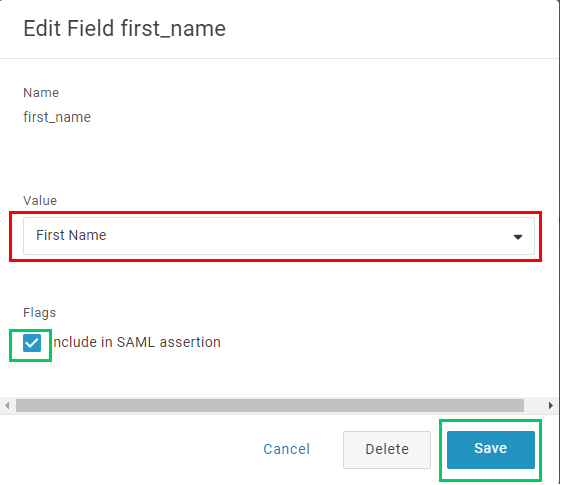
Task: Click the blue checkmark icon under Flags
Action: coord(32,343)
